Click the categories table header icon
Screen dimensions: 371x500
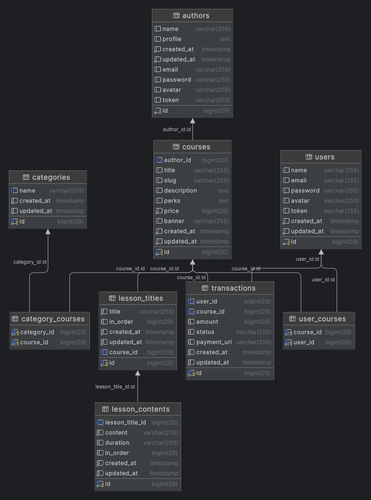pos(26,177)
